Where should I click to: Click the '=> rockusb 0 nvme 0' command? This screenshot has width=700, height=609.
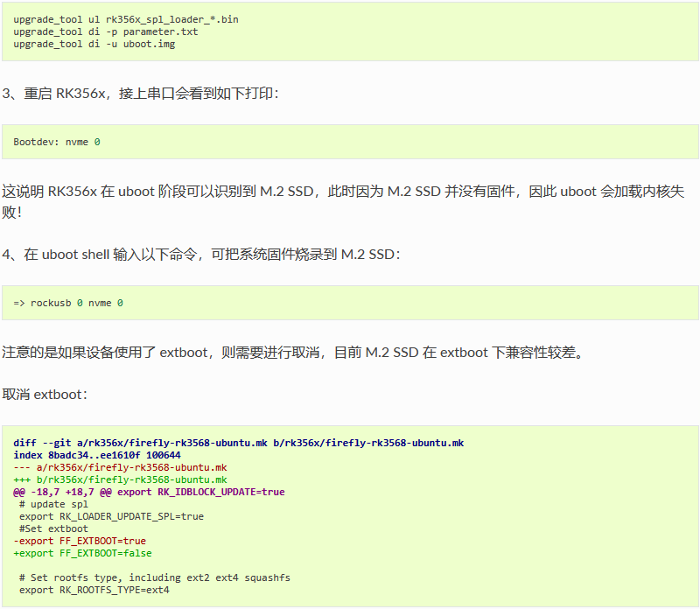(68, 303)
